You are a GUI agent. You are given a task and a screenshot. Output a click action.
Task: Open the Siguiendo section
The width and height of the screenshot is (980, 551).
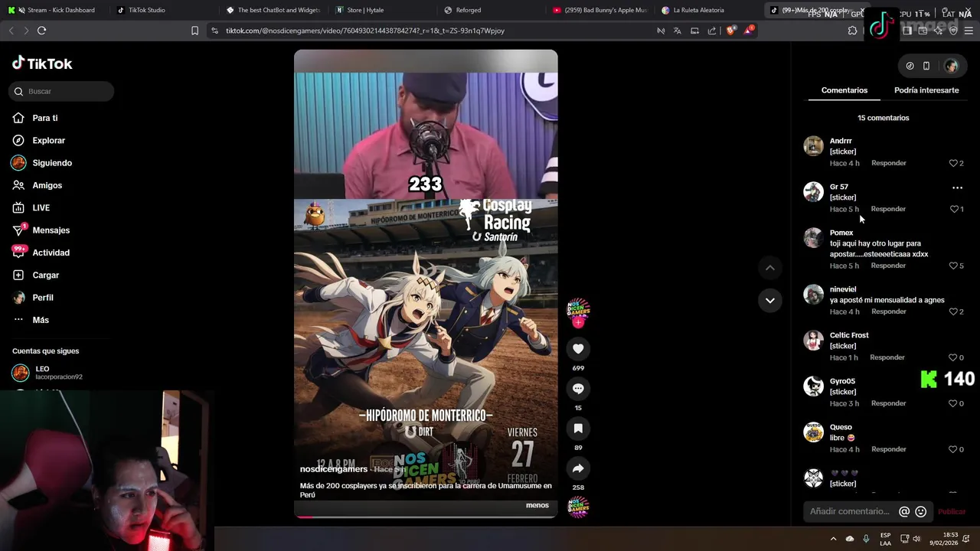click(x=52, y=163)
